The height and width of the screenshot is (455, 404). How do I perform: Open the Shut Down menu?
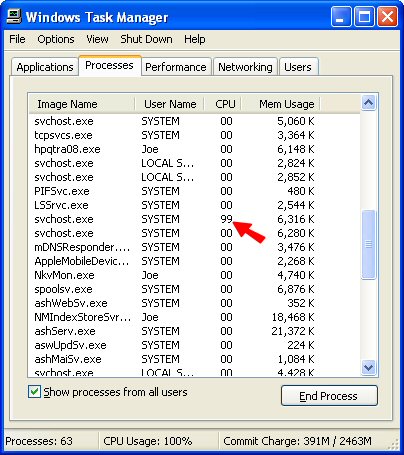[146, 39]
